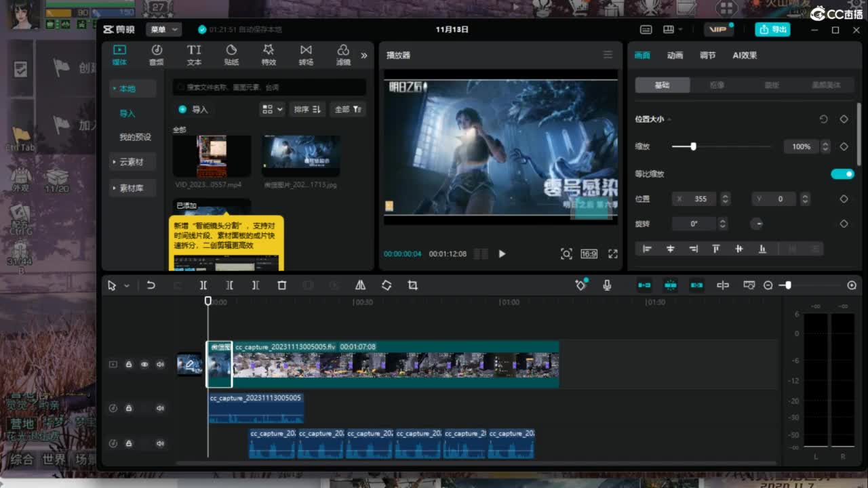Align clip to the left edge
Image resolution: width=868 pixels, height=488 pixels.
click(647, 249)
